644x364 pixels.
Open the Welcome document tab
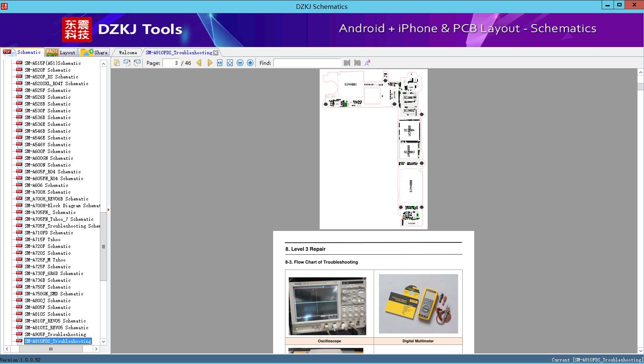[x=128, y=53]
